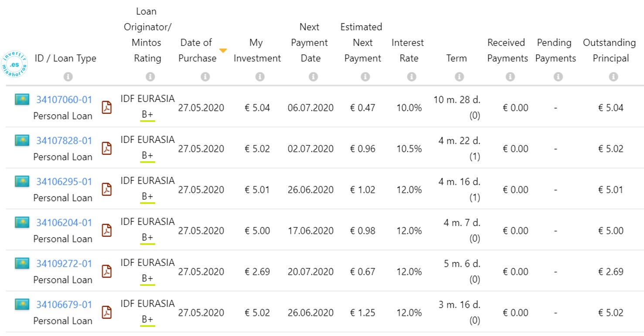
Task: Click info icon under Pending Payments header
Action: tap(558, 77)
